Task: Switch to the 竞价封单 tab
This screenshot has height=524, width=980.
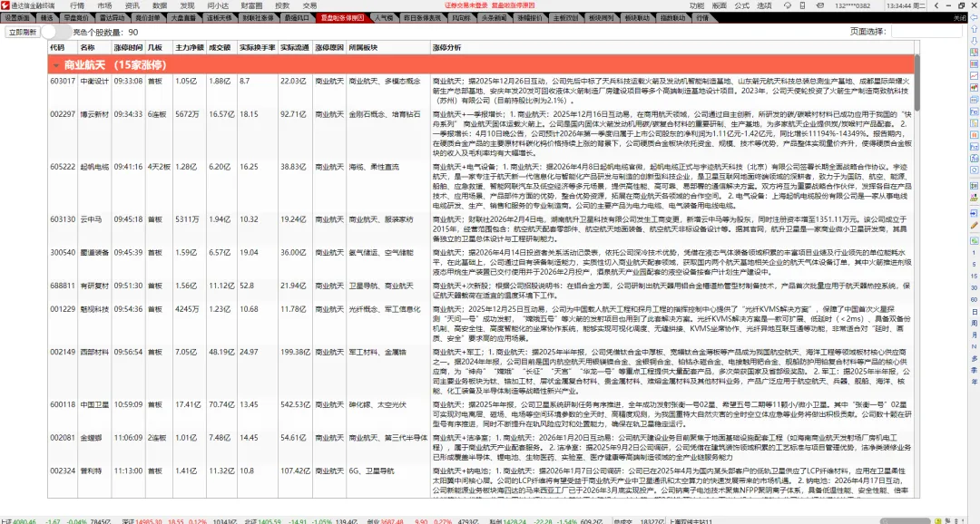Action: pos(148,18)
